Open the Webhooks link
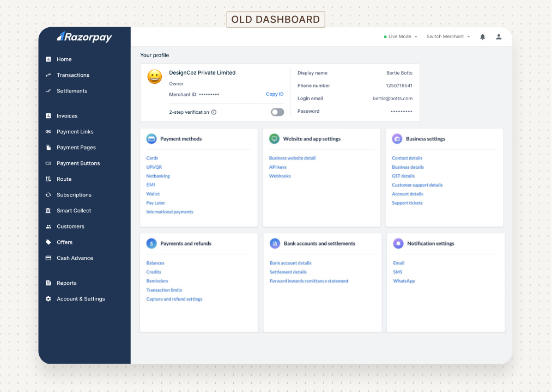552x392 pixels. (x=280, y=176)
